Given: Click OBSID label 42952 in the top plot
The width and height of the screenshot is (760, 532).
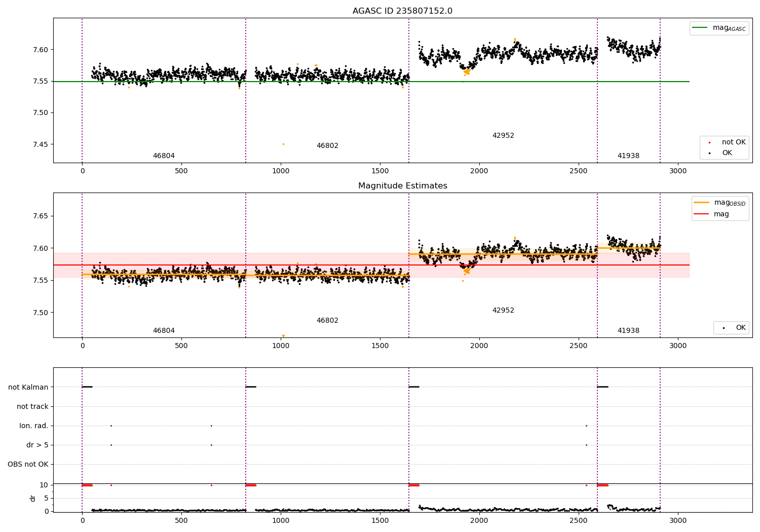Looking at the screenshot, I should click(x=503, y=136).
